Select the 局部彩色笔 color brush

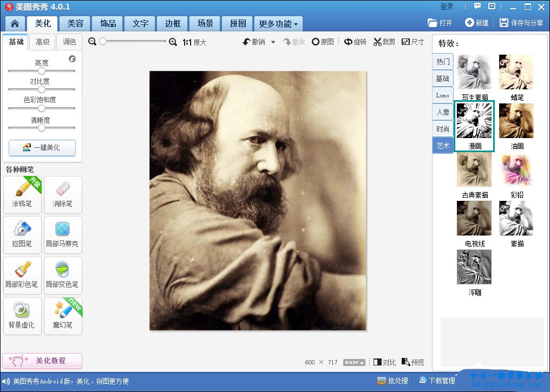(22, 275)
